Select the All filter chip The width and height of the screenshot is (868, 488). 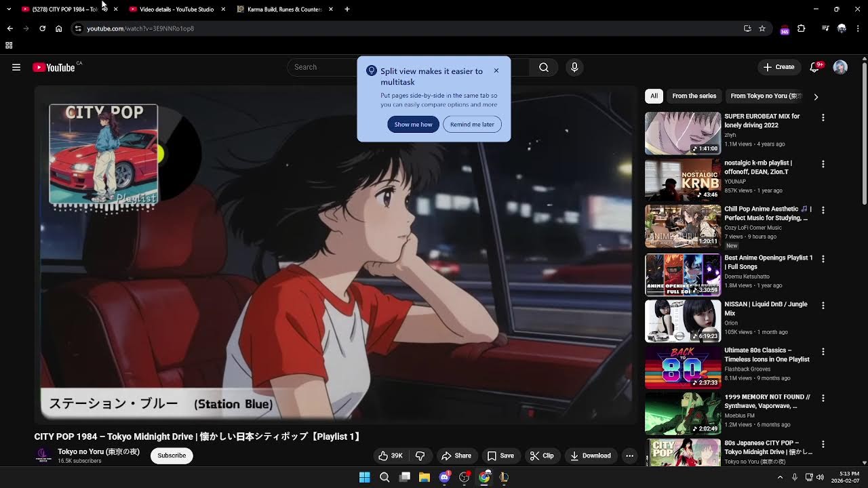pyautogui.click(x=654, y=96)
